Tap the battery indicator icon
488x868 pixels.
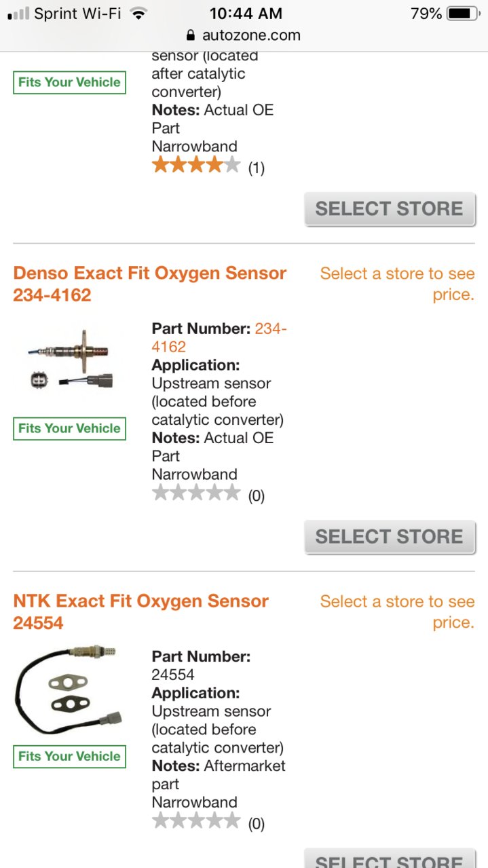[x=464, y=14]
